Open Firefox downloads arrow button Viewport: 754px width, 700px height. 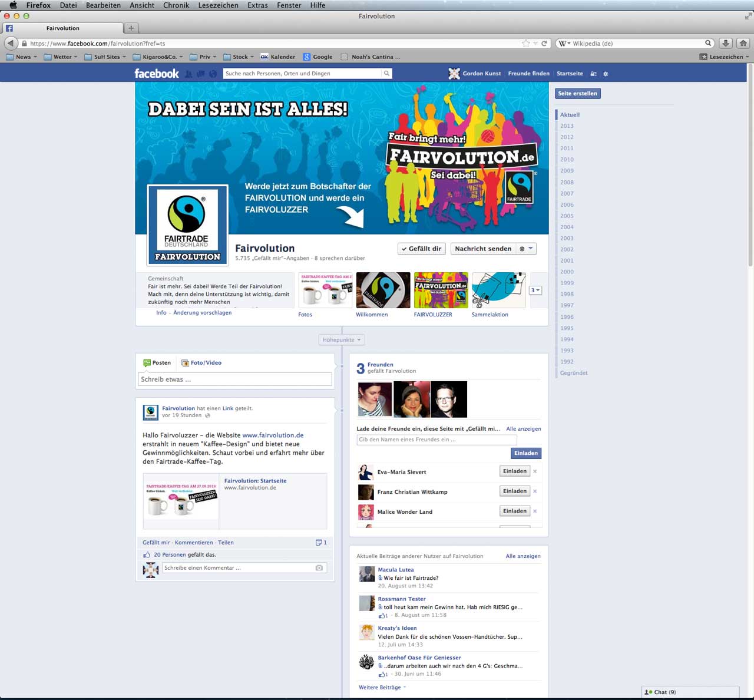click(x=726, y=44)
